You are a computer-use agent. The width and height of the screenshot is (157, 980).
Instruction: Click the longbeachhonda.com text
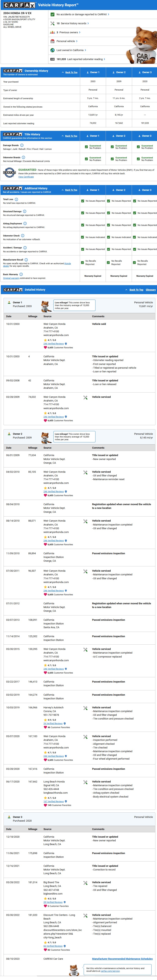[x=56, y=793]
